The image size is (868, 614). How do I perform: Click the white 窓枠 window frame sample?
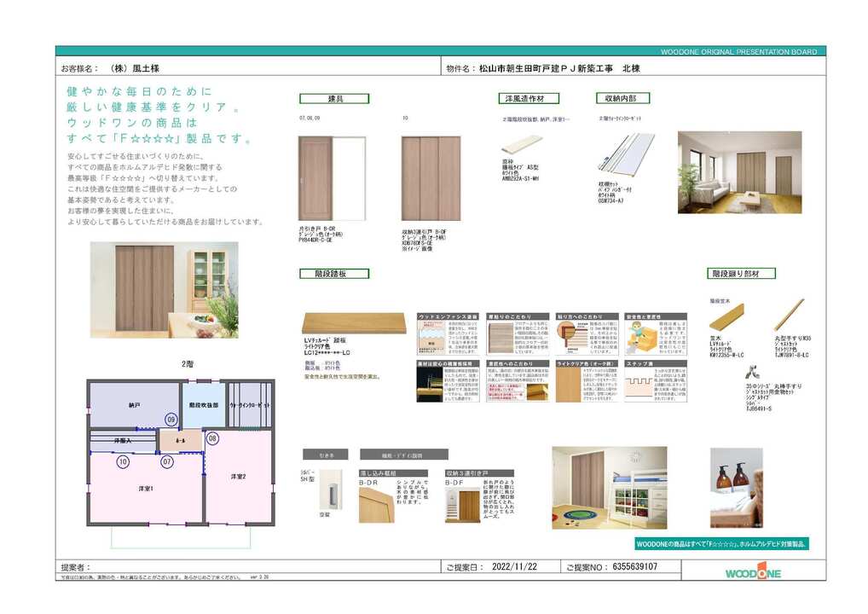[x=521, y=143]
